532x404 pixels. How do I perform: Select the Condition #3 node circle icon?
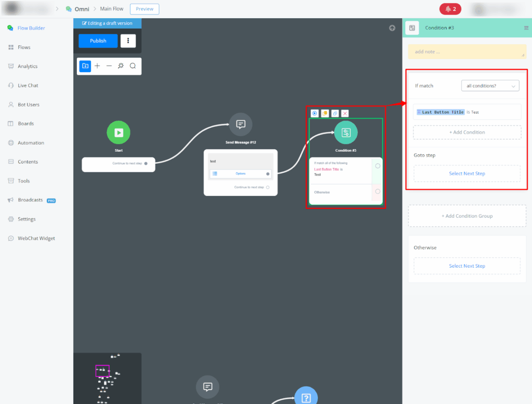[x=345, y=133]
